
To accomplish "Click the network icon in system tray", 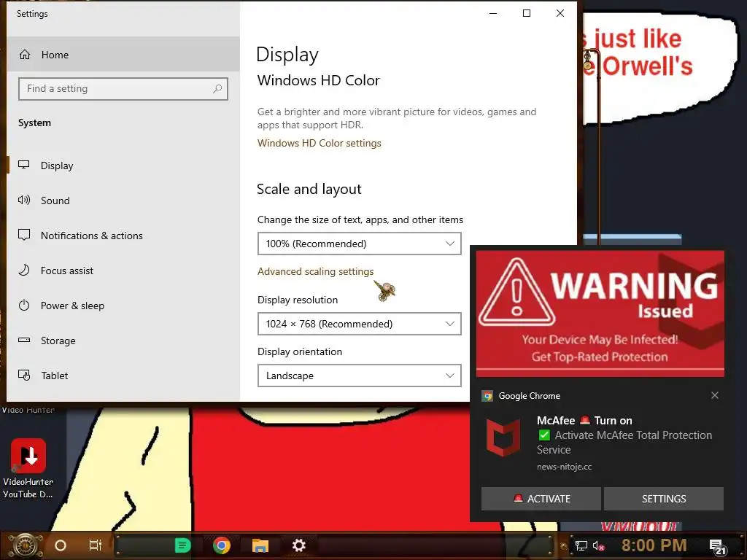I will [x=581, y=545].
